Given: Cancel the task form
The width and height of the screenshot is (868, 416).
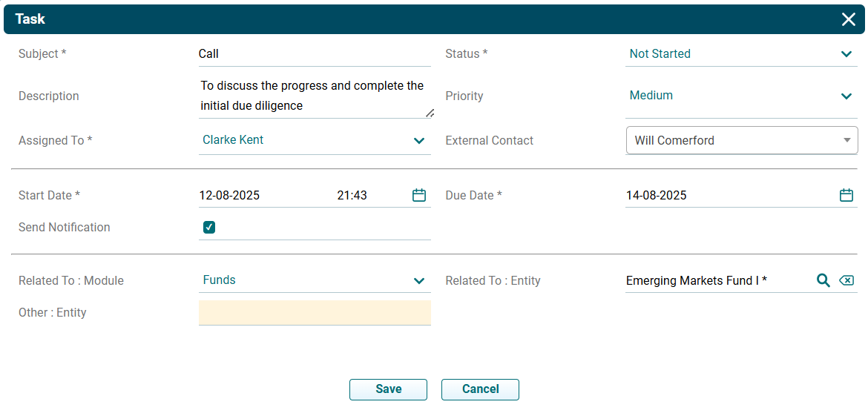Looking at the screenshot, I should [x=480, y=389].
